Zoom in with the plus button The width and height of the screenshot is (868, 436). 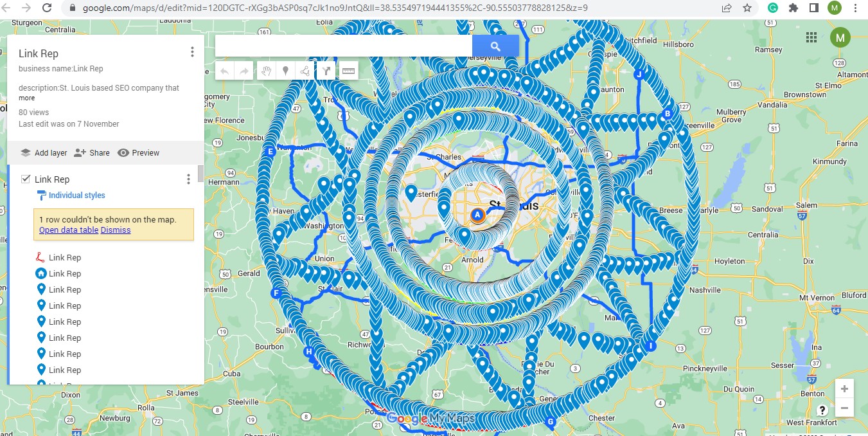pyautogui.click(x=844, y=389)
